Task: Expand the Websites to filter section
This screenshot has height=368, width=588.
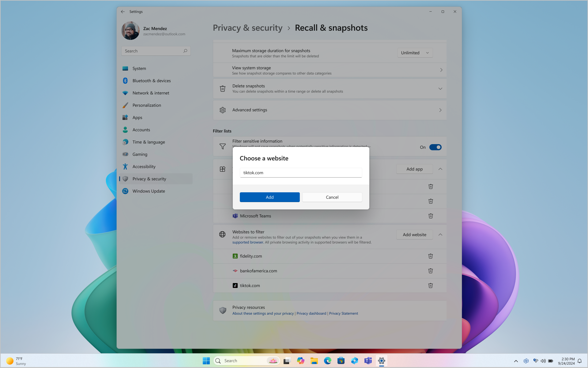Action: 440,235
